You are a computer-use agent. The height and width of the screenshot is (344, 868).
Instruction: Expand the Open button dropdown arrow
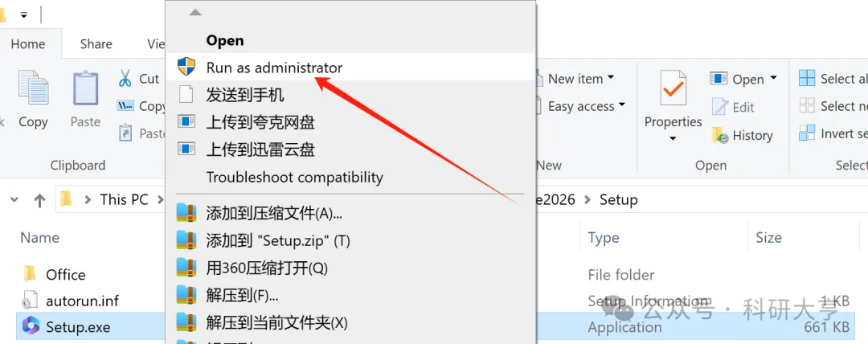click(x=773, y=78)
